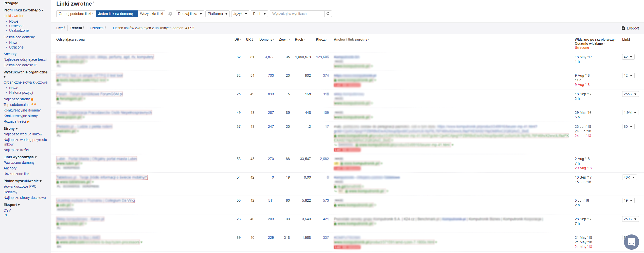Viewport: 644px width, 253px height.
Task: Expand the Platforma filter dropdown
Action: point(217,14)
